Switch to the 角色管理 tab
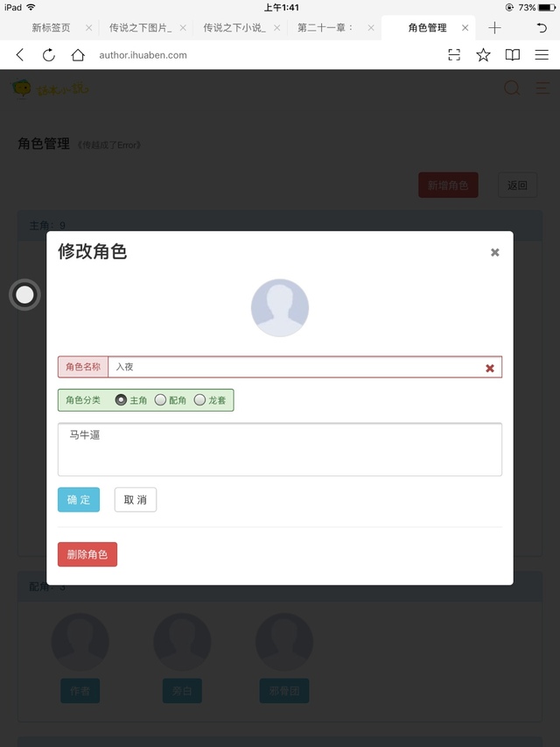The width and height of the screenshot is (560, 747). (427, 28)
